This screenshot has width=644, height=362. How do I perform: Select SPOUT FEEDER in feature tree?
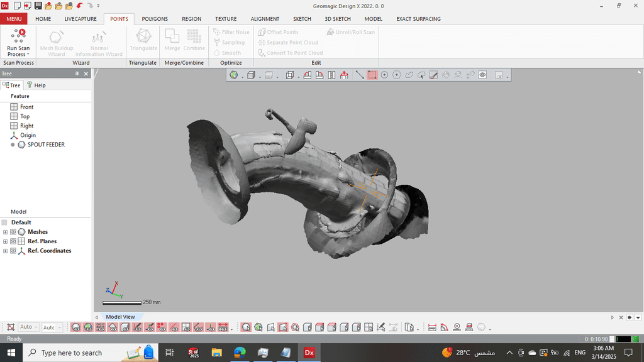tap(45, 145)
